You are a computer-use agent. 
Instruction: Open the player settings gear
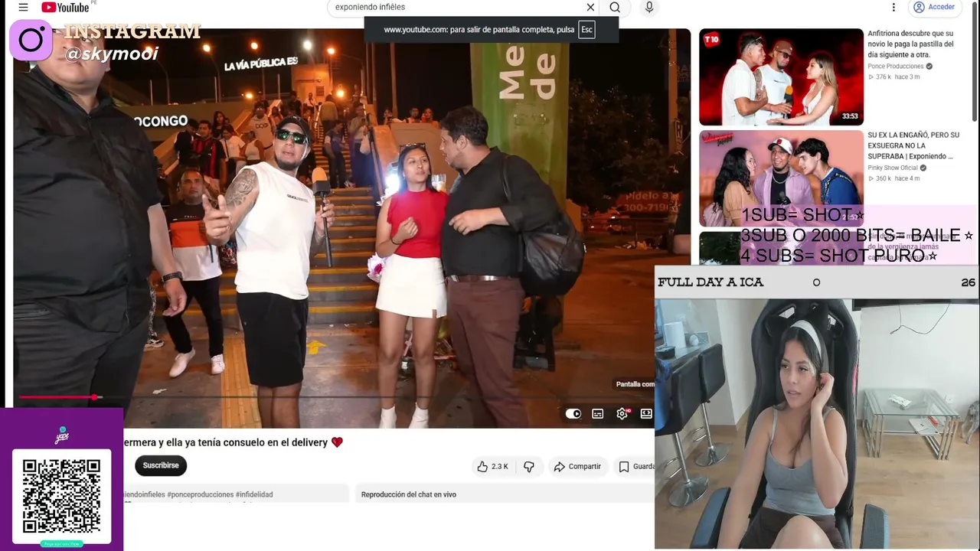(x=622, y=414)
